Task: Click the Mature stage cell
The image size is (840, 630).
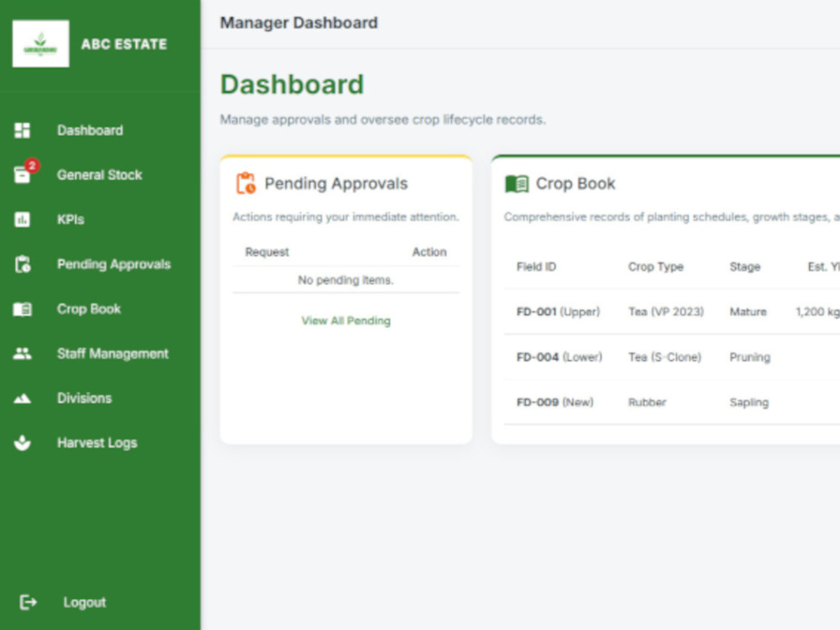Action: (x=748, y=312)
